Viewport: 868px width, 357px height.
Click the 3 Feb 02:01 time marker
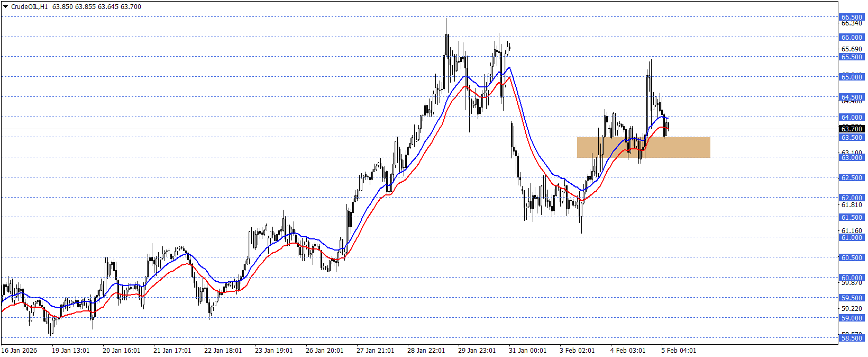click(577, 351)
